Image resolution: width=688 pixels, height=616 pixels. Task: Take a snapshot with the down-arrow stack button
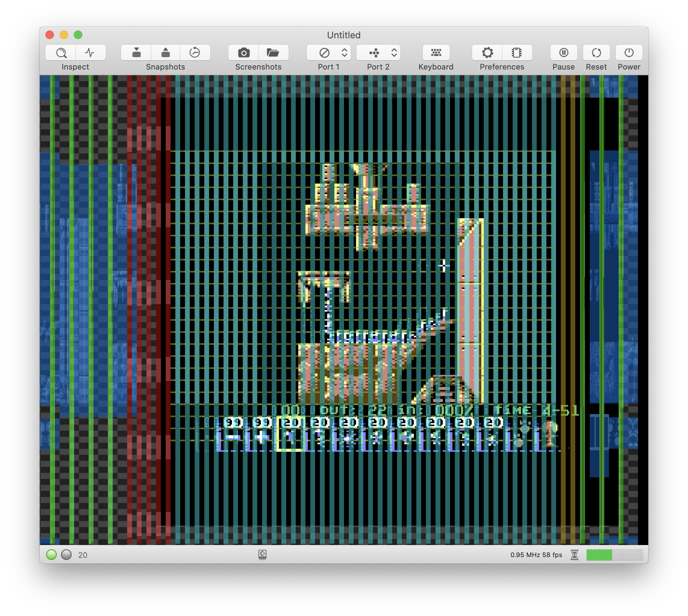click(136, 53)
